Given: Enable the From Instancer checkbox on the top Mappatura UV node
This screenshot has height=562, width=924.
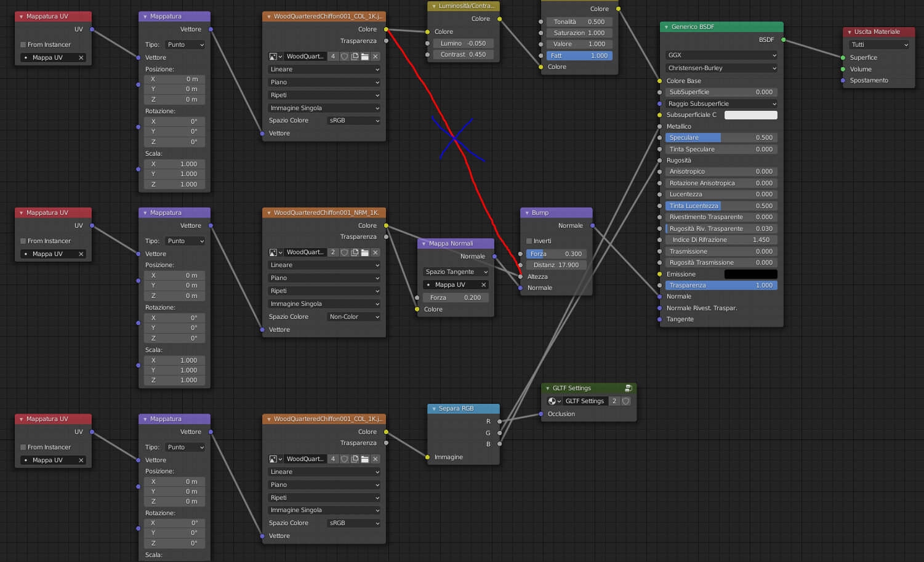Looking at the screenshot, I should tap(23, 44).
